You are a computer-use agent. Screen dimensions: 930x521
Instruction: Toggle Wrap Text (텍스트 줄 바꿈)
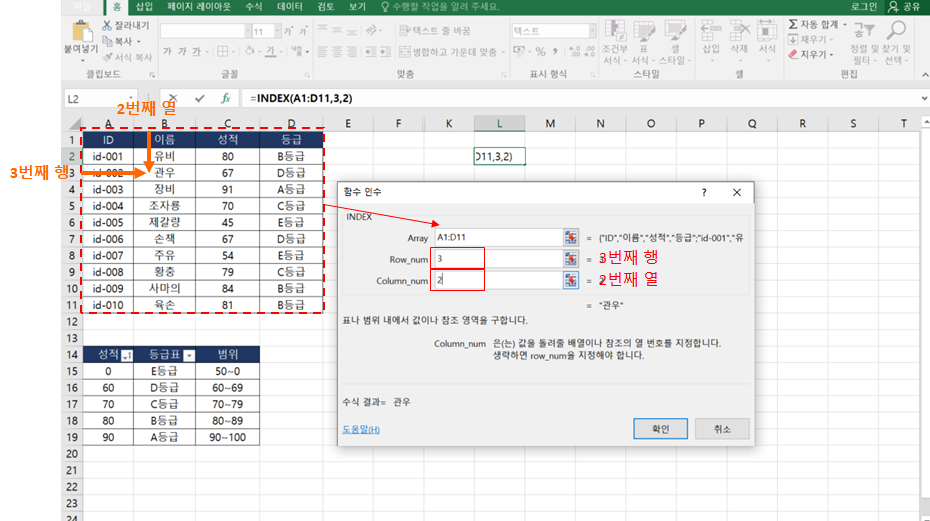click(435, 31)
